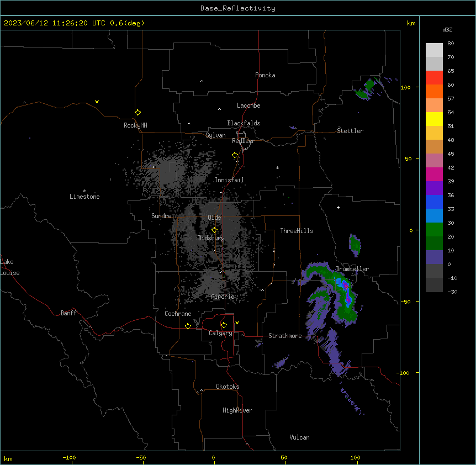Screen dimensions: 476x465
Task: Select the Sundre label
Action: click(x=161, y=216)
